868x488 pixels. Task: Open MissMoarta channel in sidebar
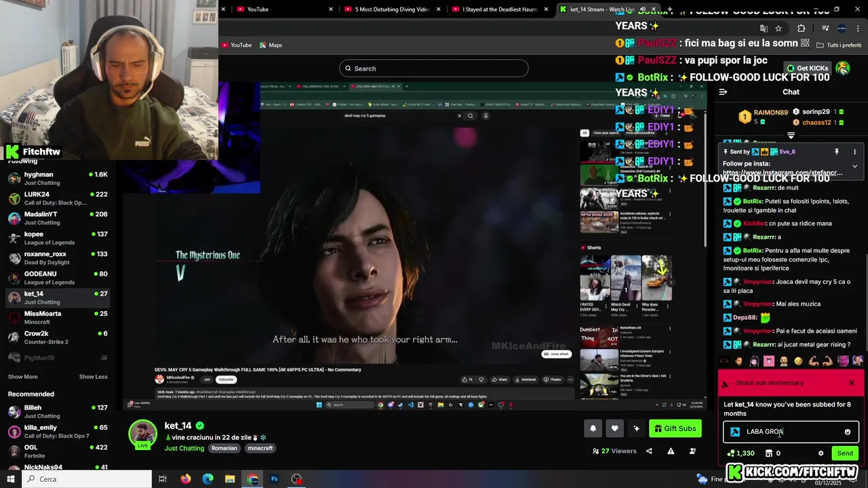58,317
